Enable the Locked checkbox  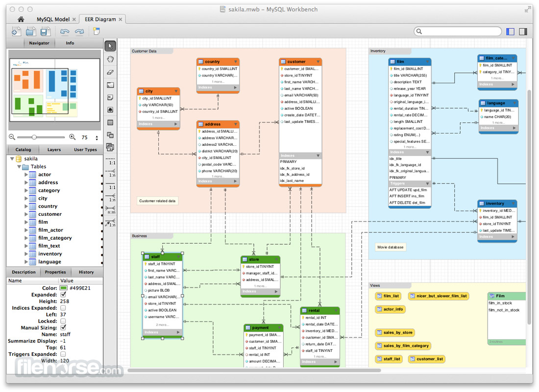coord(63,321)
